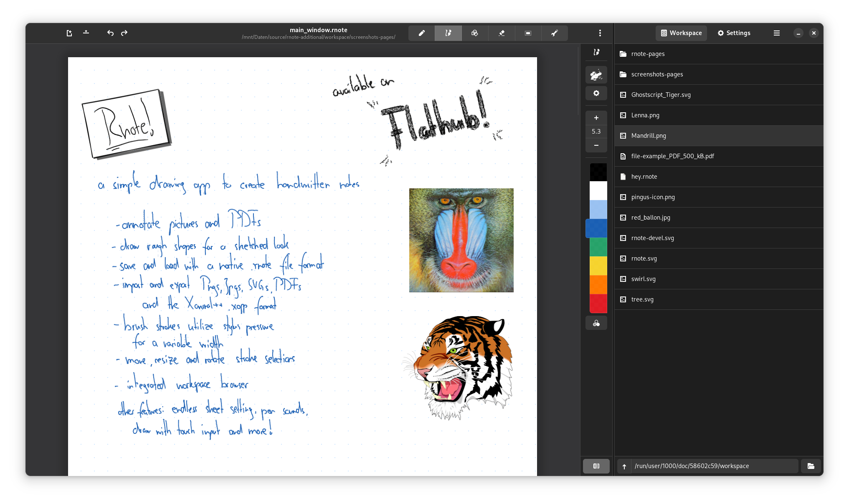Toggle the textured brush style button
Viewport: 849px width, 504px height.
[x=596, y=75]
